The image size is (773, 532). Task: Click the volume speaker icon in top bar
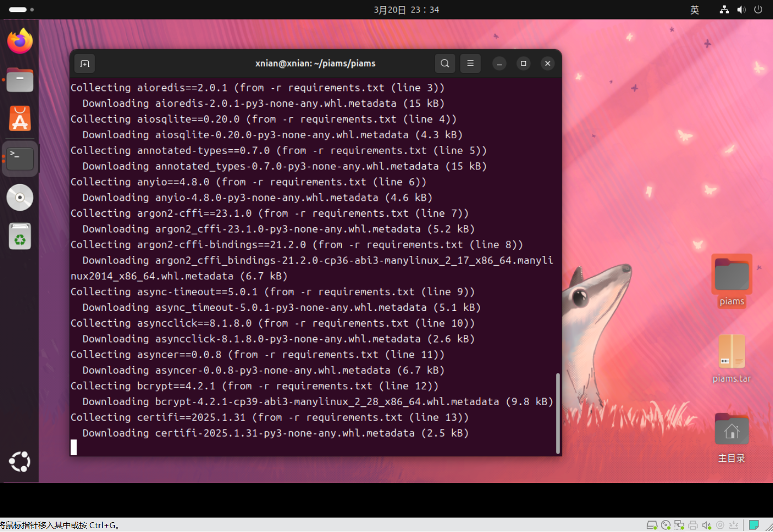[x=741, y=10]
